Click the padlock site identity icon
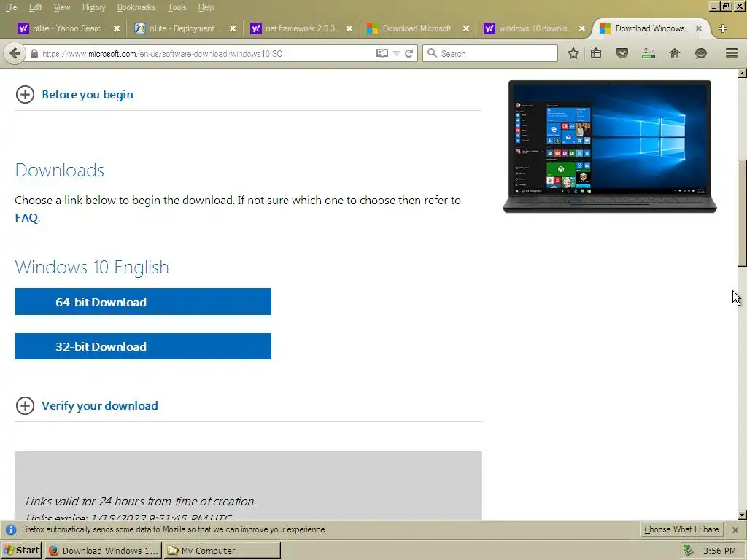 [34, 53]
